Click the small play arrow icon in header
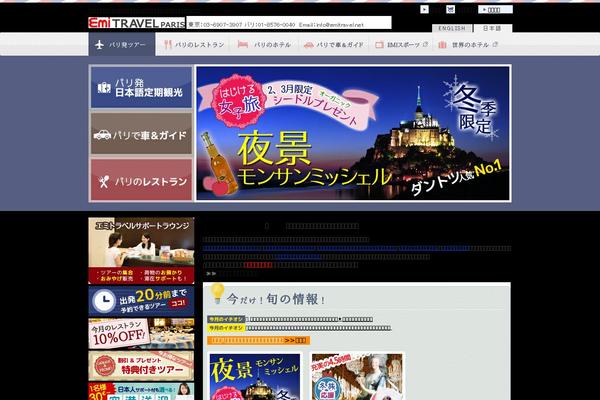This screenshot has width=600, height=400. pos(424,10)
